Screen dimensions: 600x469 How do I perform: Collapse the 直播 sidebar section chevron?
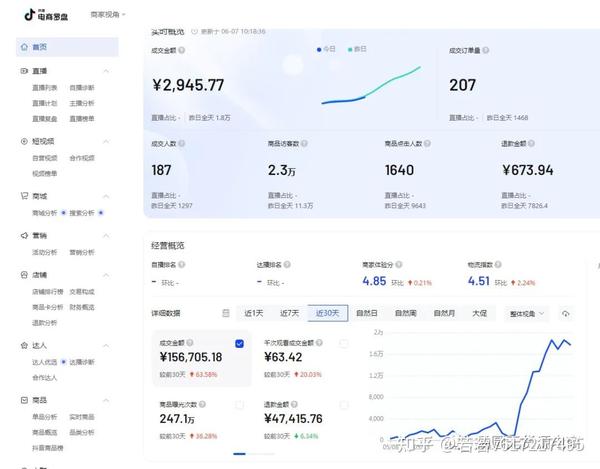(x=106, y=71)
